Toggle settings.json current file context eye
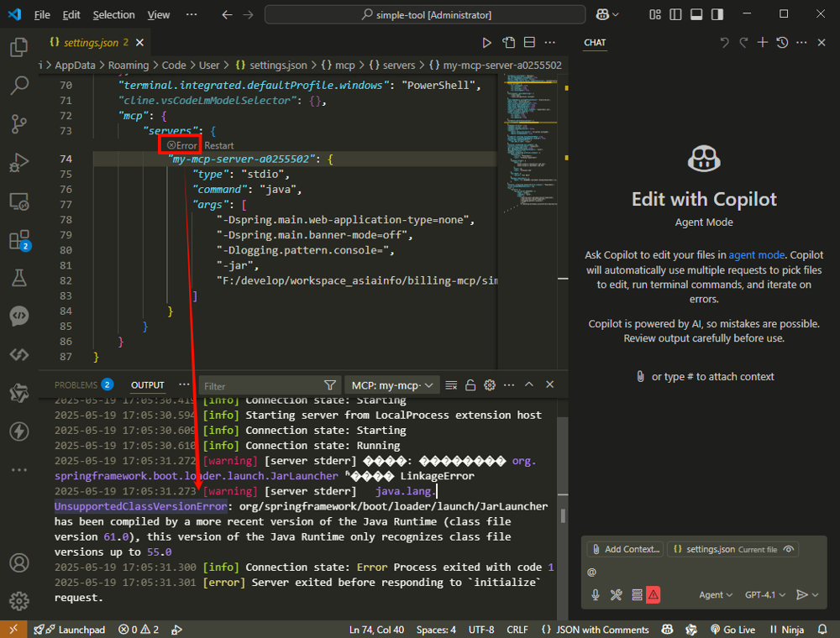This screenshot has width=840, height=638. 788,549
